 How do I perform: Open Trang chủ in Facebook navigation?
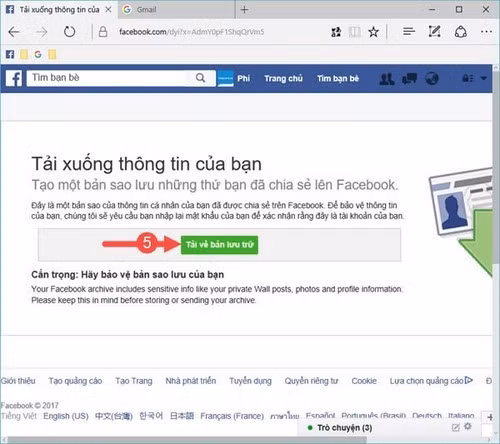click(283, 79)
